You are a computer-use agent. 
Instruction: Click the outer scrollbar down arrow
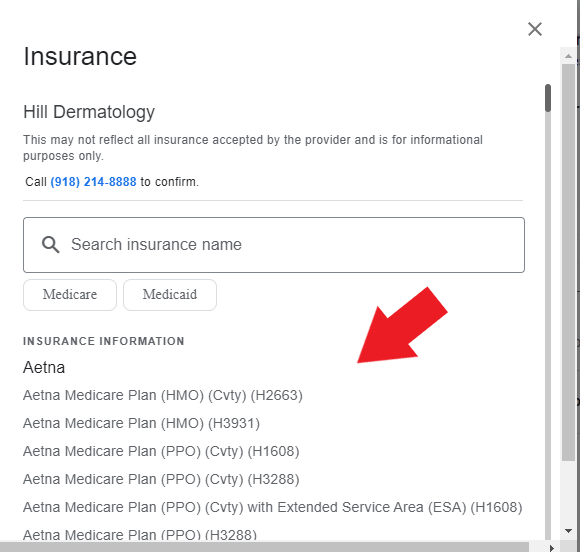tap(569, 531)
